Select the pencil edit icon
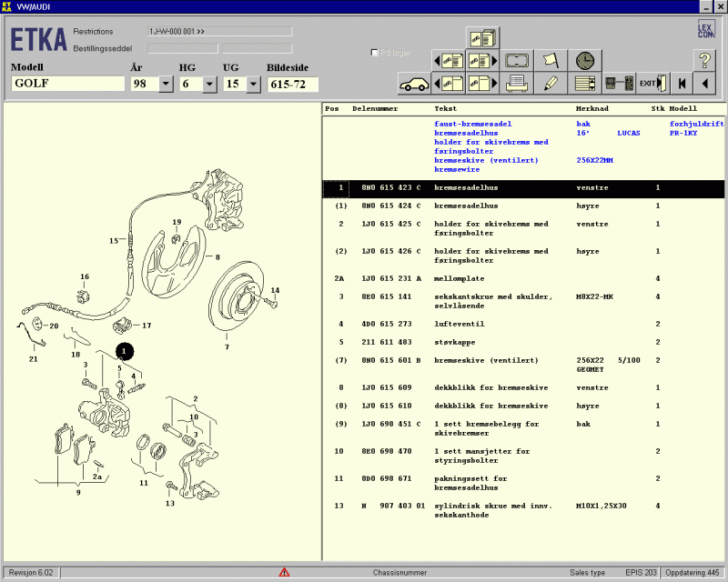The image size is (728, 582). pyautogui.click(x=551, y=84)
